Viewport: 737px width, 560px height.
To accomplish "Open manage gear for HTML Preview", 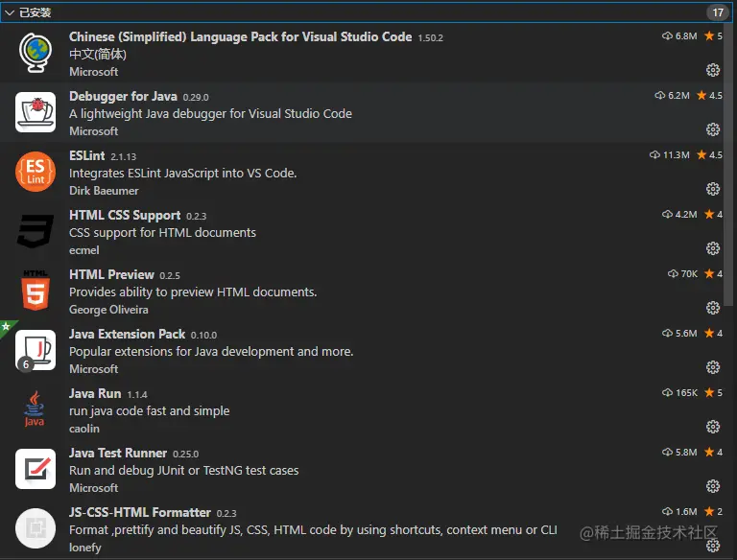I will tap(713, 308).
